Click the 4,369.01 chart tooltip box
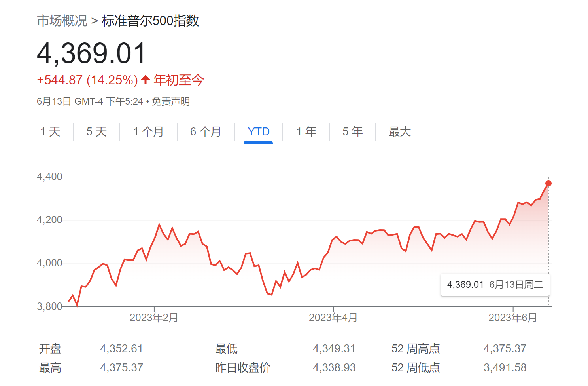 coord(495,285)
